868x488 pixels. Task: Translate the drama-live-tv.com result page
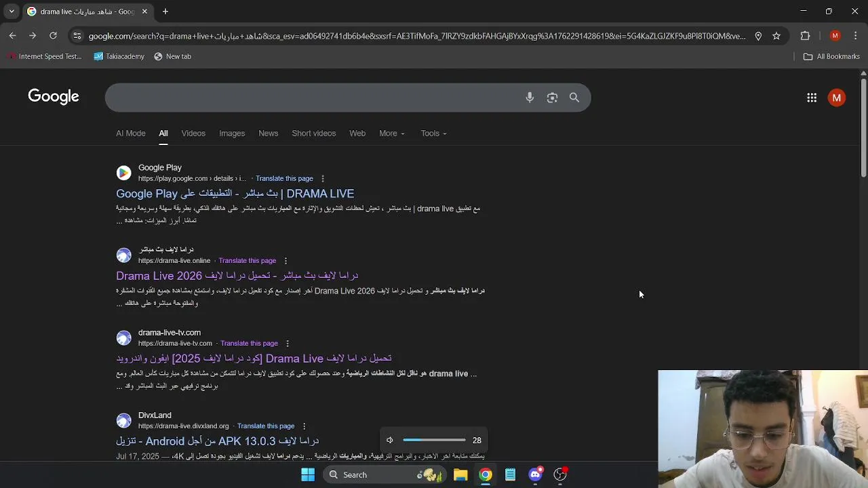[x=249, y=344]
